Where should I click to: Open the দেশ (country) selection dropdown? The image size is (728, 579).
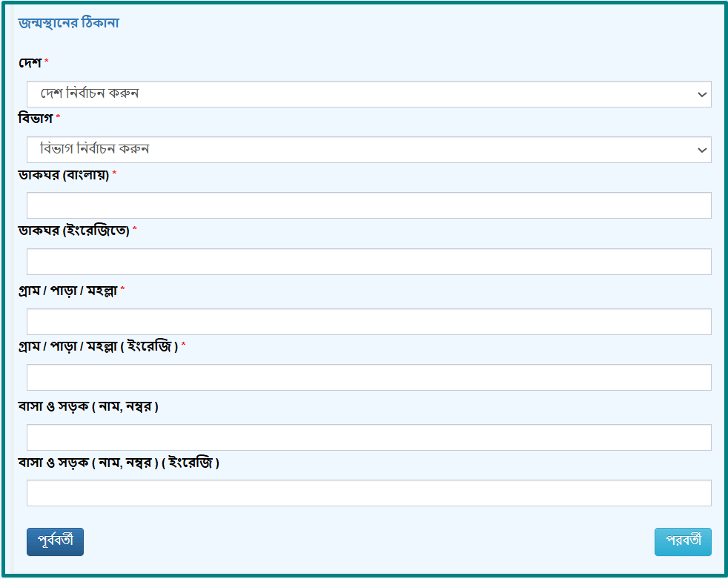tap(368, 94)
